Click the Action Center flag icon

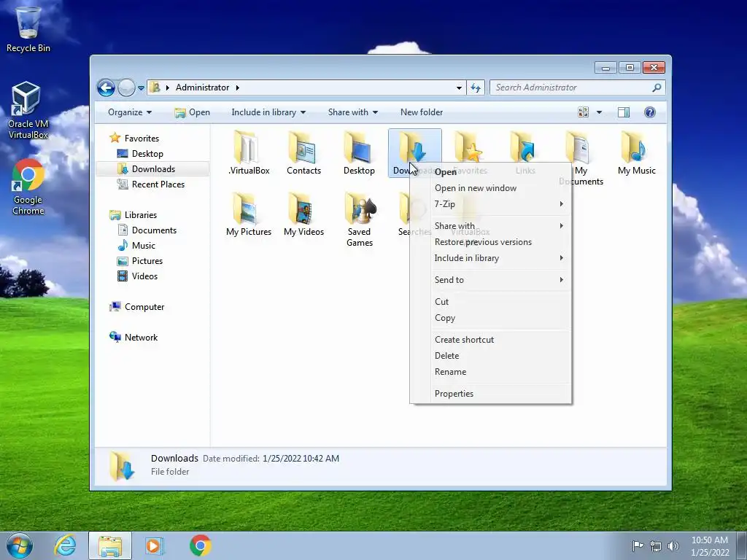pos(638,546)
